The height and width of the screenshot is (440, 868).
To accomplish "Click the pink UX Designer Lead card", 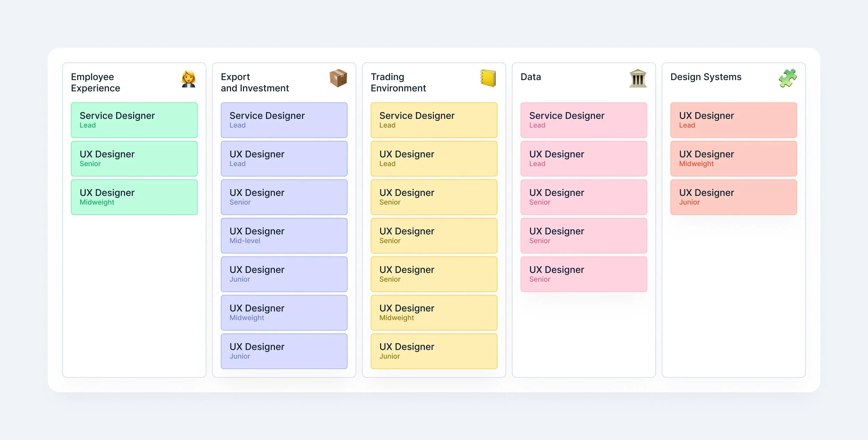I will click(x=583, y=158).
